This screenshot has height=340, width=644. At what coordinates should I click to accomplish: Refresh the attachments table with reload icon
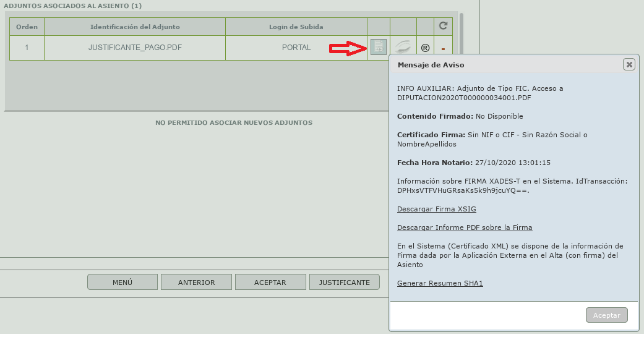point(443,26)
